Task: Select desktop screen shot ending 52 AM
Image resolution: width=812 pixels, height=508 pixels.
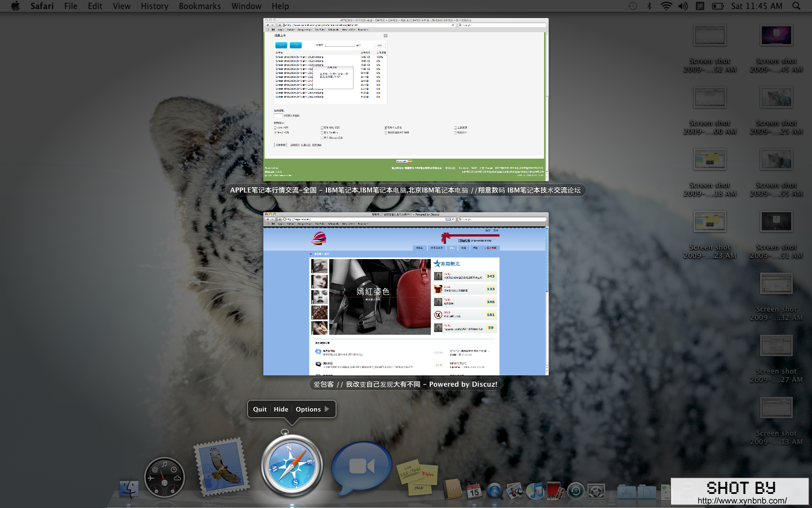Action: click(710, 49)
